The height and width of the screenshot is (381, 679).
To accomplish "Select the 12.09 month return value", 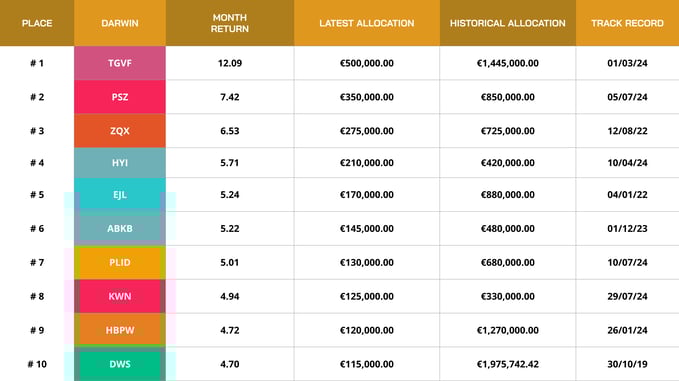I will pos(230,63).
